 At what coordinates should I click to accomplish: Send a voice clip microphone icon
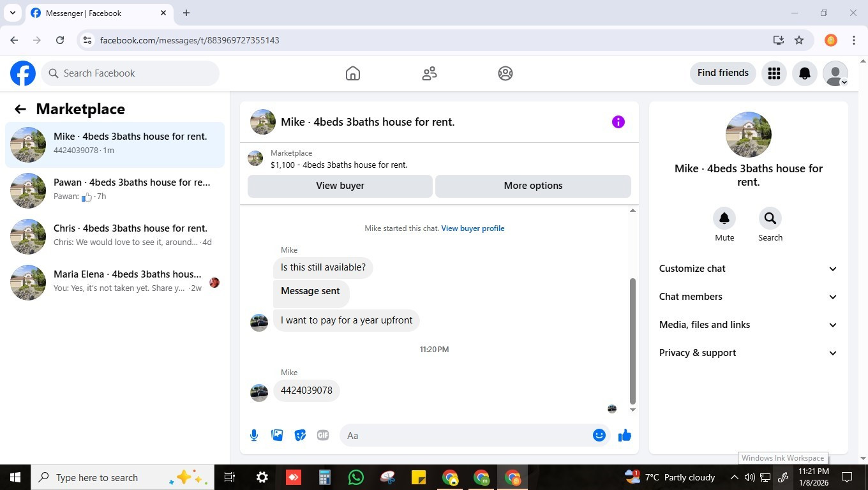click(254, 435)
